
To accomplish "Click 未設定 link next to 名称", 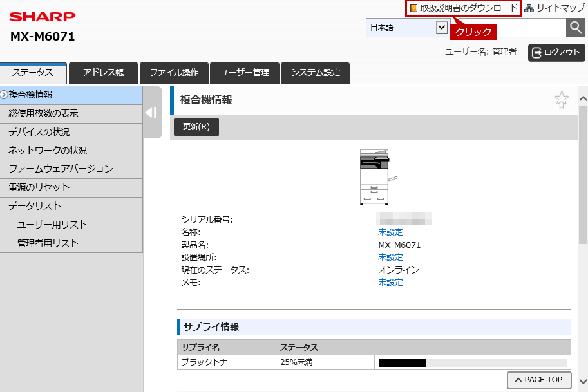I will [390, 232].
